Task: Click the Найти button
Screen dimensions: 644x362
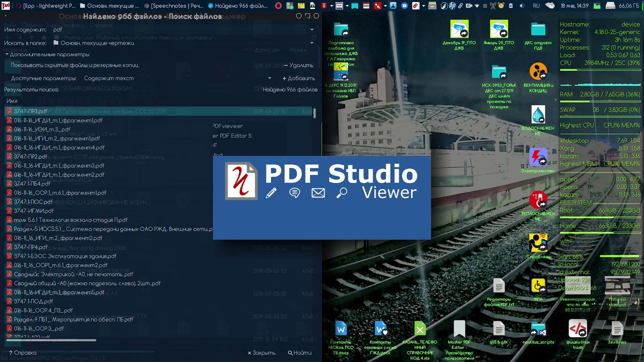Action: tap(300, 353)
